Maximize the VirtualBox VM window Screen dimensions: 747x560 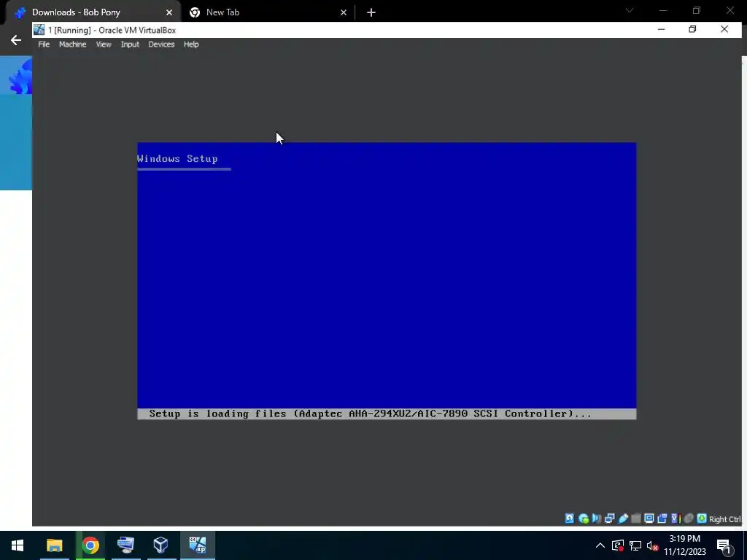pyautogui.click(x=692, y=29)
